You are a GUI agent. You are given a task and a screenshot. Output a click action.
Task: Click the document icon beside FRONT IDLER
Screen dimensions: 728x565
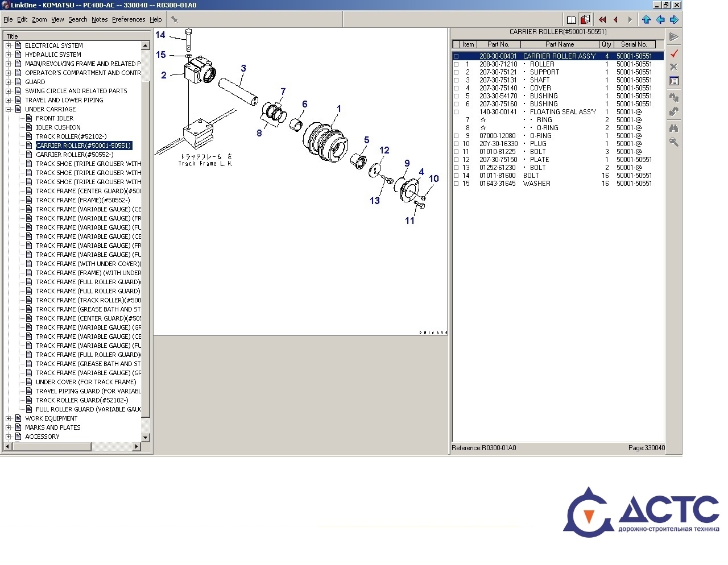(29, 118)
